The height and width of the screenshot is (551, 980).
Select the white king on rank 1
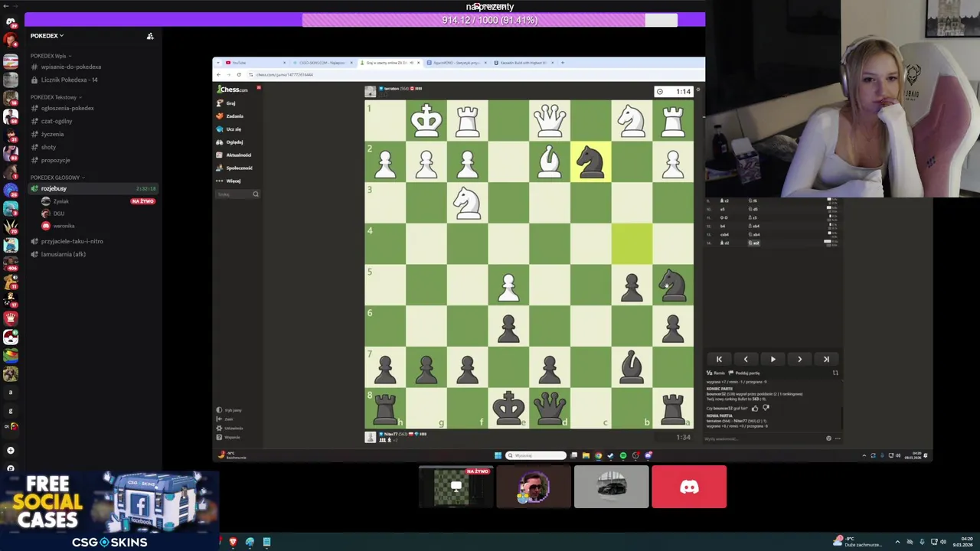point(426,120)
